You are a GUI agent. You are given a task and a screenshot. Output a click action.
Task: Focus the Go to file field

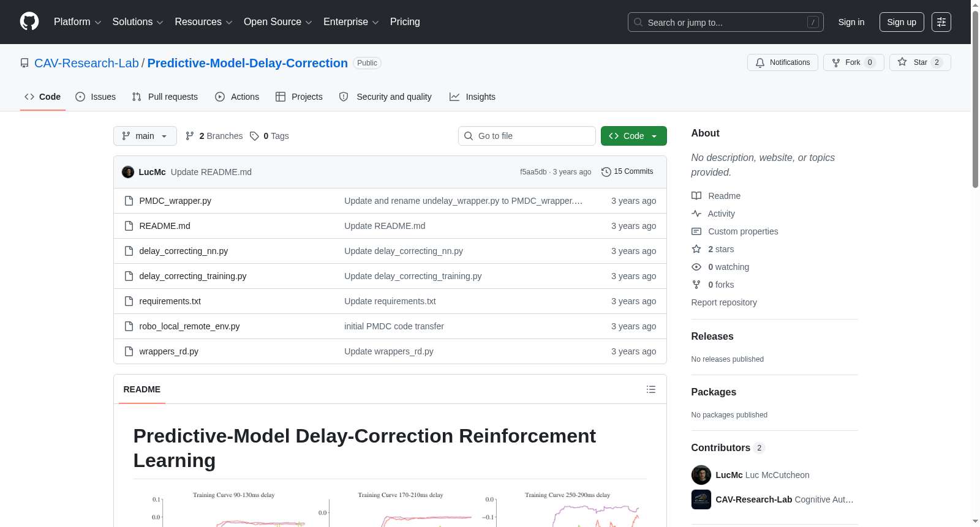(x=527, y=136)
